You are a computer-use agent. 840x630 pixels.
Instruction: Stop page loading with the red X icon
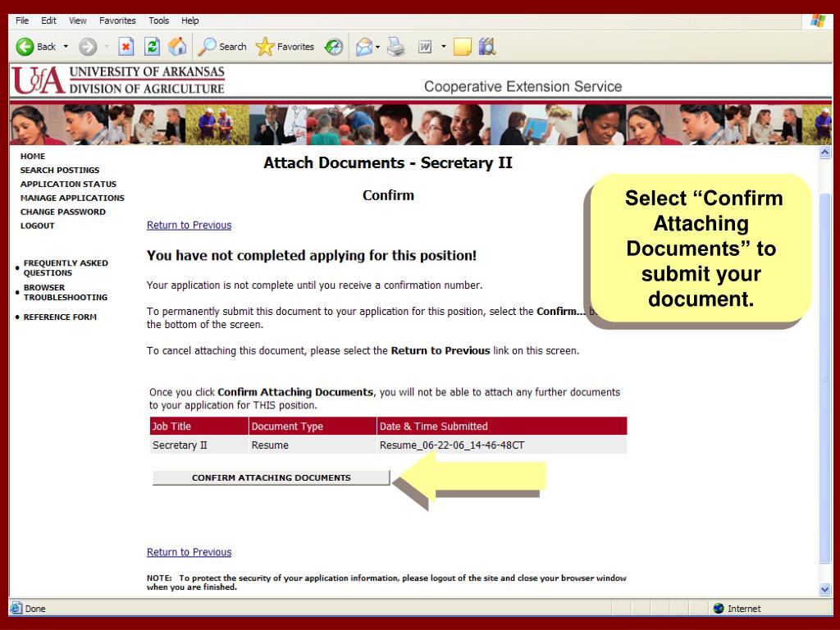pyautogui.click(x=126, y=47)
